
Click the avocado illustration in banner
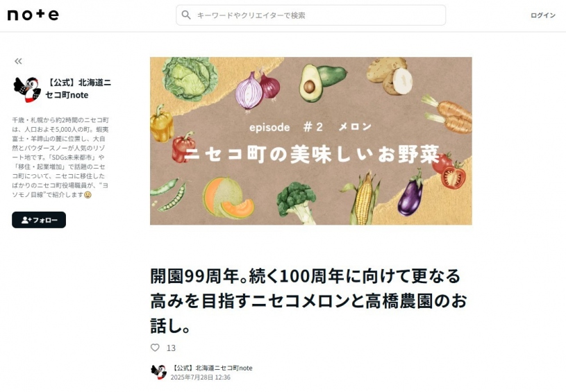pos(322,83)
